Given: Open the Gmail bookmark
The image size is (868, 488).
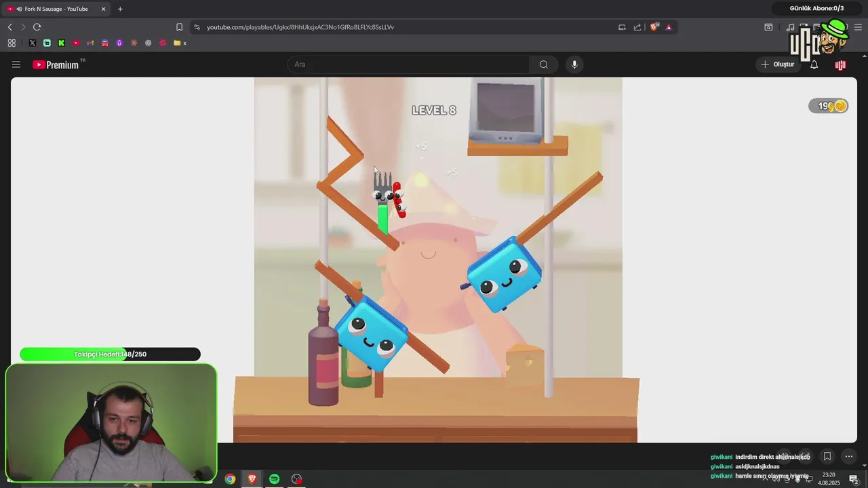Looking at the screenshot, I should [90, 43].
